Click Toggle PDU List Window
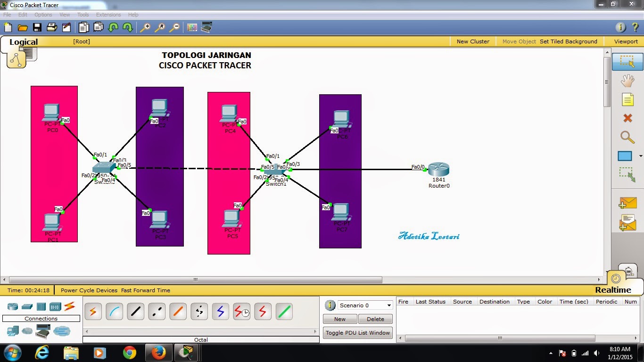644x362 pixels. click(x=357, y=333)
